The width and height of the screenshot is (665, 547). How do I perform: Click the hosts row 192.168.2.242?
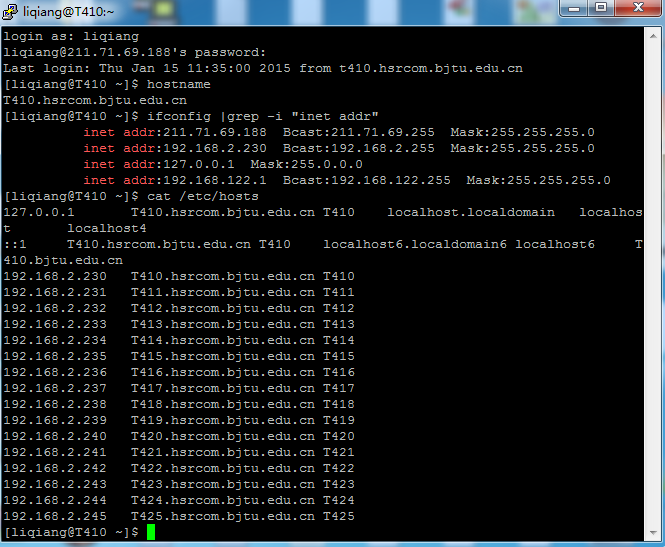(179, 469)
